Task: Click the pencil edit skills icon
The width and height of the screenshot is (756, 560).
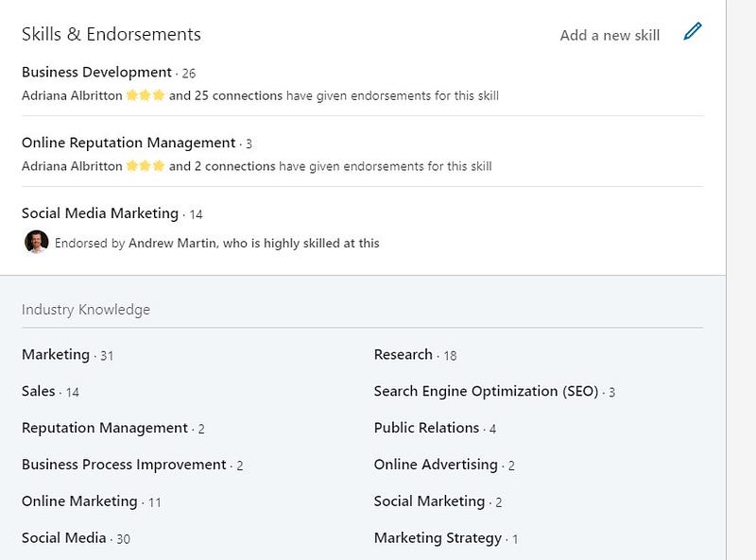Action: 693,33
